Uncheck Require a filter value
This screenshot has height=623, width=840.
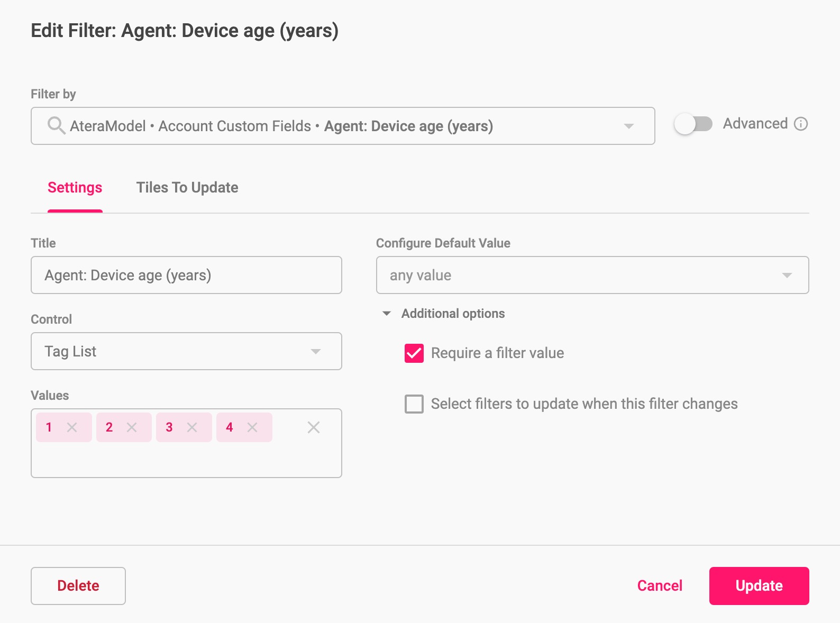pyautogui.click(x=414, y=353)
